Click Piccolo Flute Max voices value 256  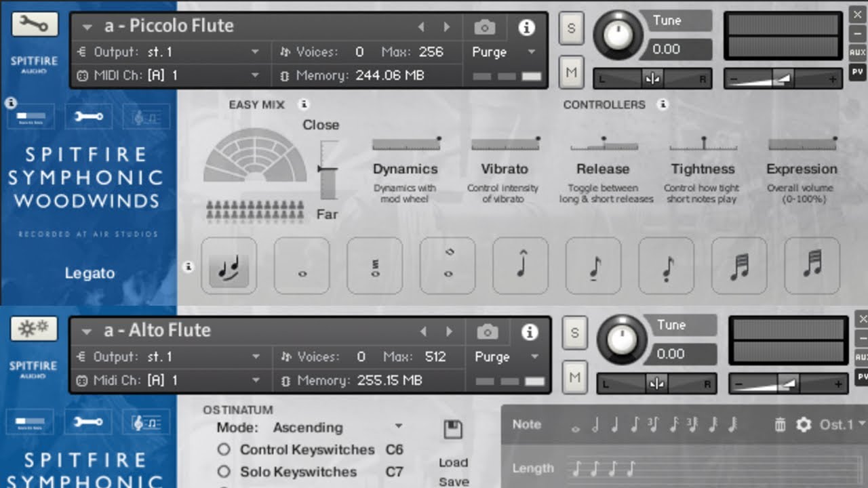point(431,52)
